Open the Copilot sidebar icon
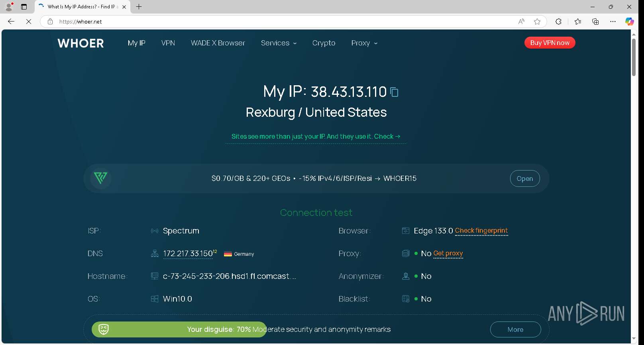This screenshot has width=644, height=345. click(x=630, y=22)
